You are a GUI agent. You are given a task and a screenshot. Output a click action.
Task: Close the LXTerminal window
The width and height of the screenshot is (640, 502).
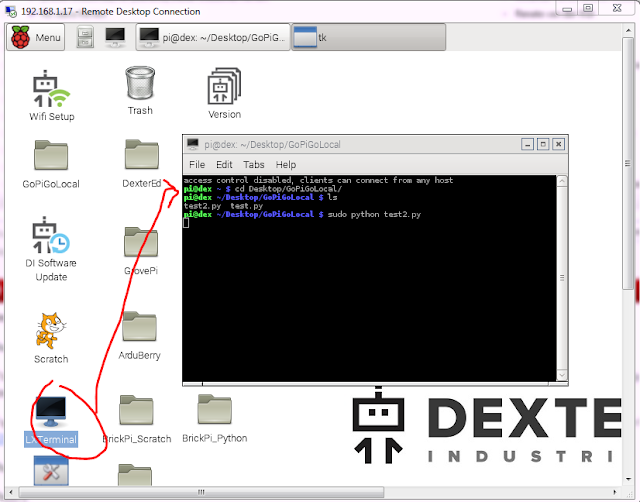click(x=559, y=144)
